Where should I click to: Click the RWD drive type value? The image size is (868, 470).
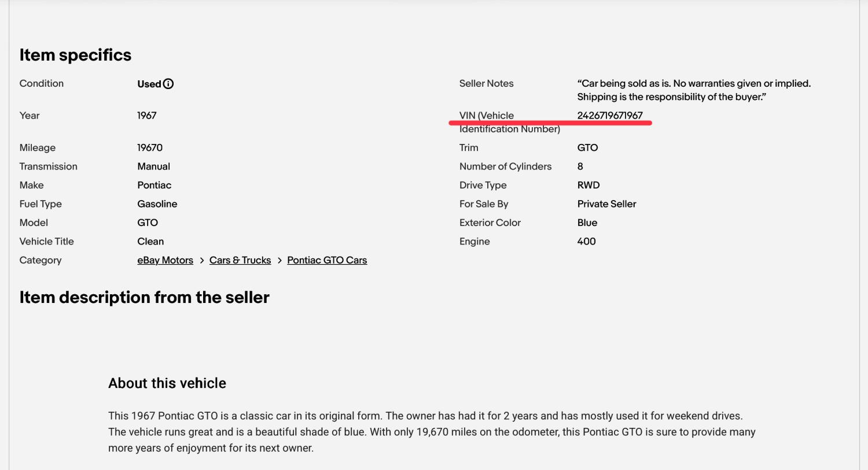click(589, 185)
